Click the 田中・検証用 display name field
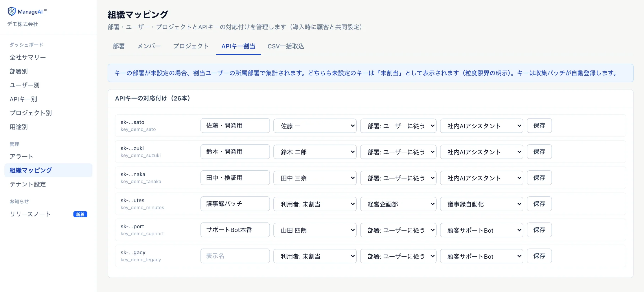Screen dimensions: 644x292 click(x=235, y=178)
